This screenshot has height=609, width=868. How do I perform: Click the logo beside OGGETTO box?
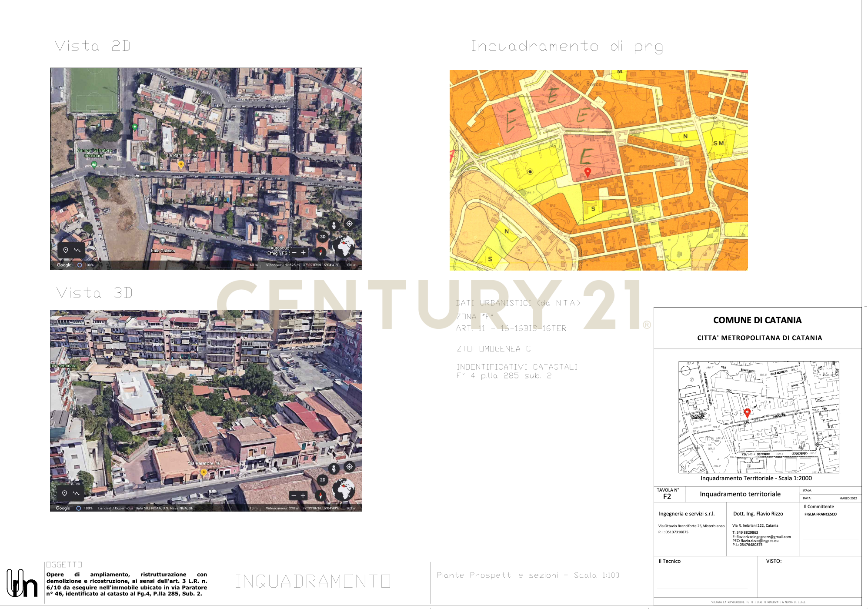point(22,583)
